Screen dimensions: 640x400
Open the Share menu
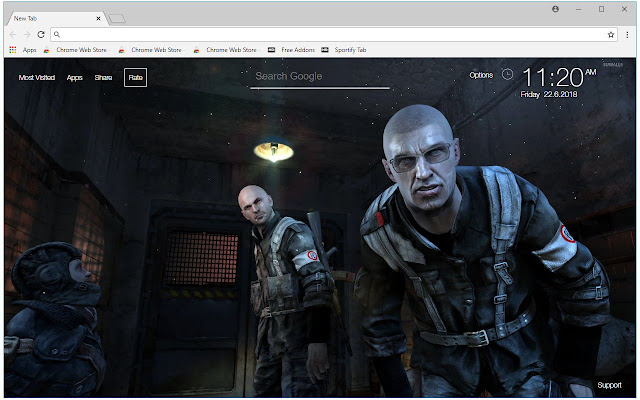click(103, 78)
